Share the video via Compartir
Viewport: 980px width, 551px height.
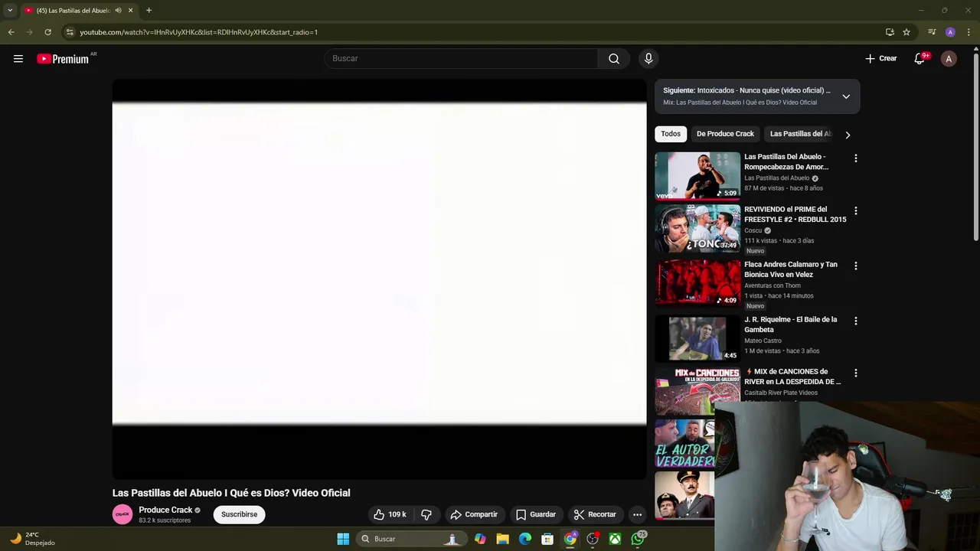(475, 514)
